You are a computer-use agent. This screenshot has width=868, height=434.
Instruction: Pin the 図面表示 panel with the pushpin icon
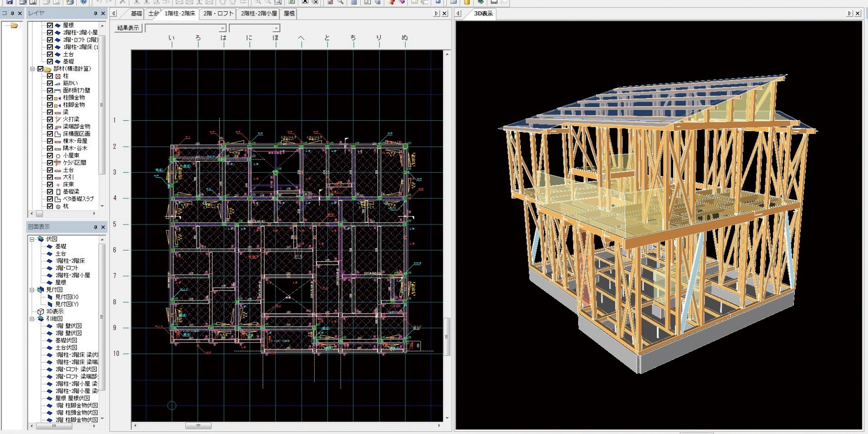point(95,227)
